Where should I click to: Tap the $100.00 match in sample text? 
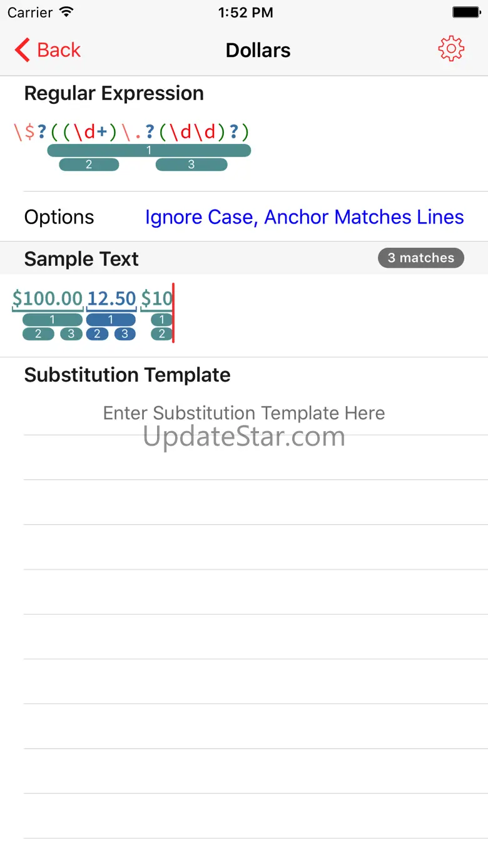48,299
